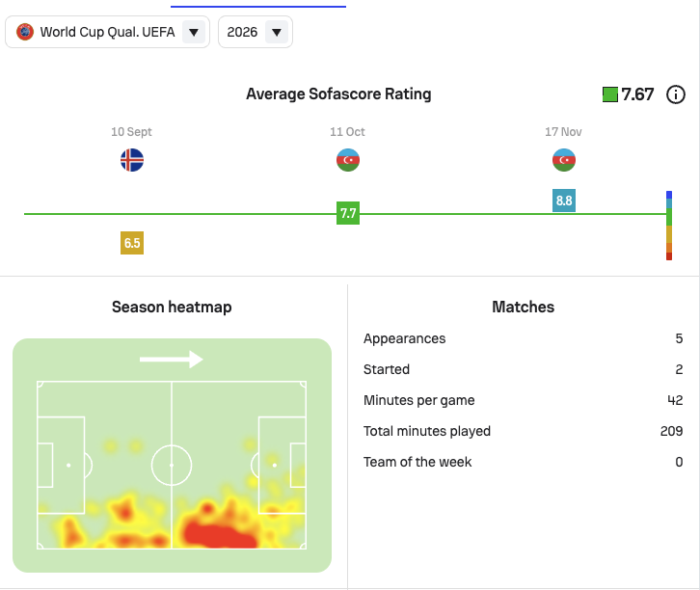Click the Total minutes played row
This screenshot has width=700, height=590.
click(x=523, y=431)
